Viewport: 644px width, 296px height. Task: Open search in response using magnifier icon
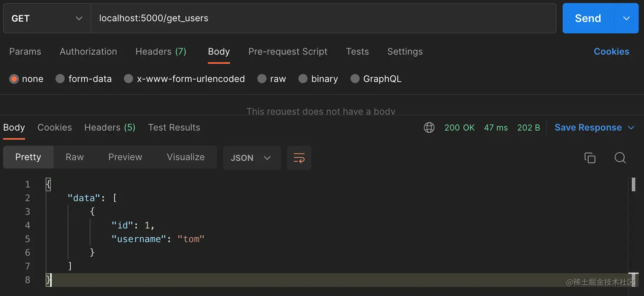click(620, 158)
